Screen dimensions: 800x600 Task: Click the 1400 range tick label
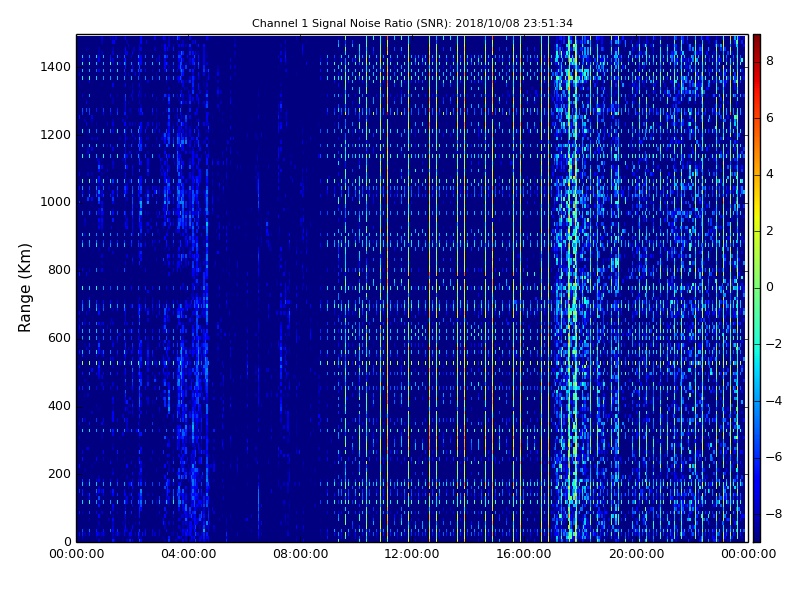click(56, 67)
